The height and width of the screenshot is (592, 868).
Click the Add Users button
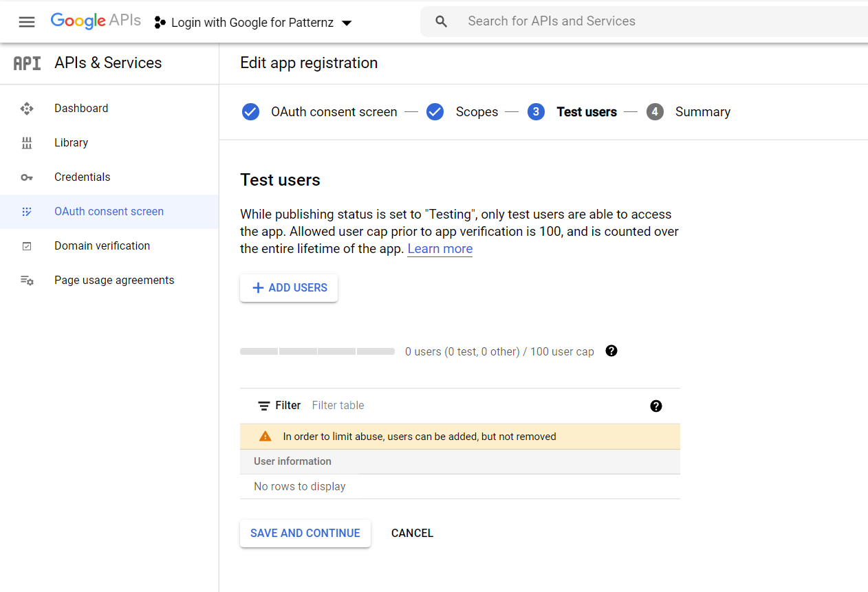(289, 288)
